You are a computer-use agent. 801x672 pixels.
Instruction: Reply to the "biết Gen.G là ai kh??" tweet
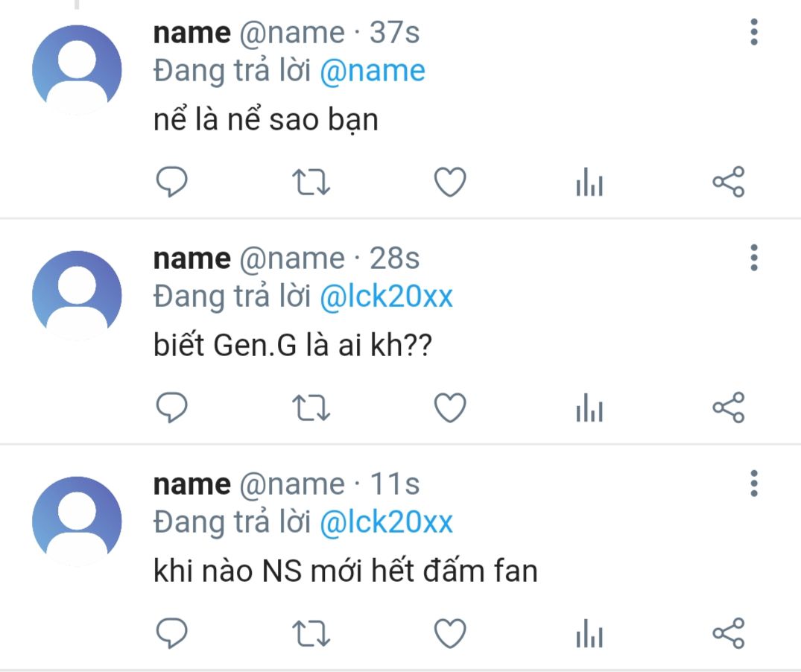coord(171,408)
